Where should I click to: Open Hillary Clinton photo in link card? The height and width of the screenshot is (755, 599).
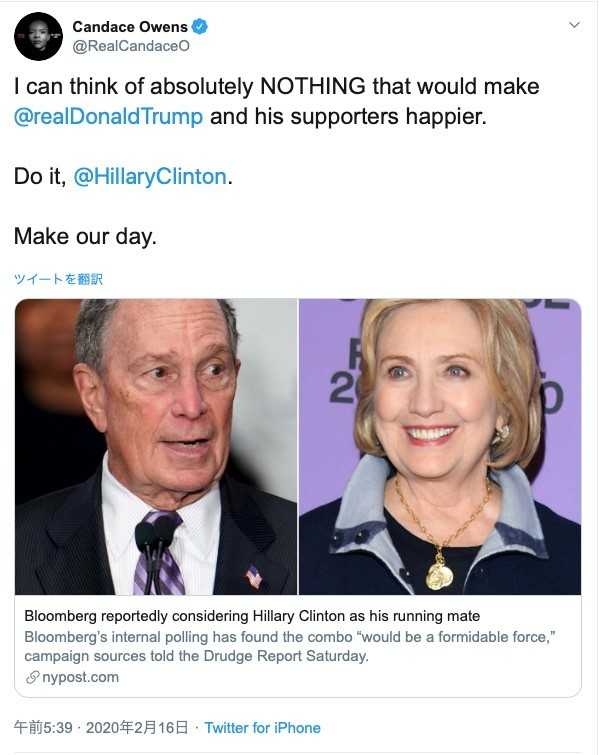[x=440, y=447]
